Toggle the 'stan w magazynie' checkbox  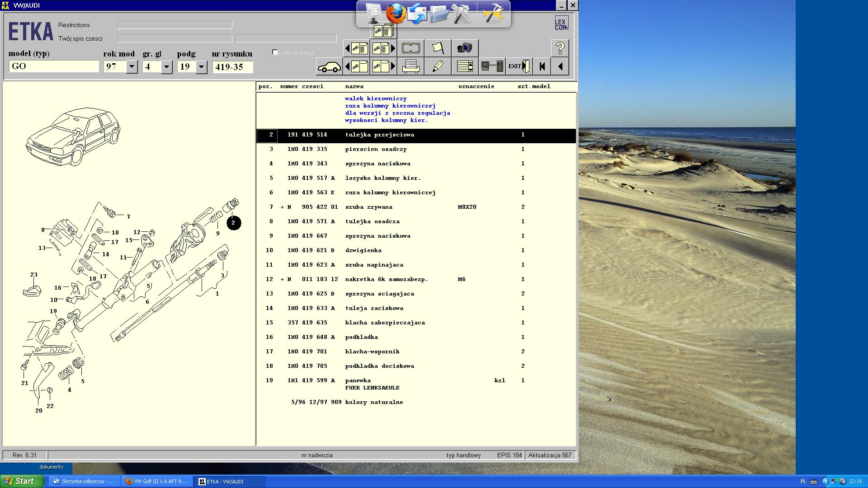[275, 52]
